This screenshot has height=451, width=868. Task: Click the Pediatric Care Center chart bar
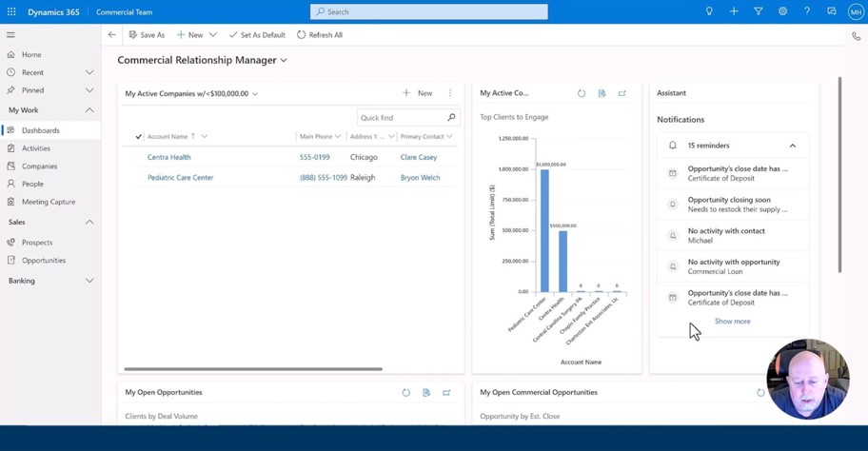tap(544, 231)
